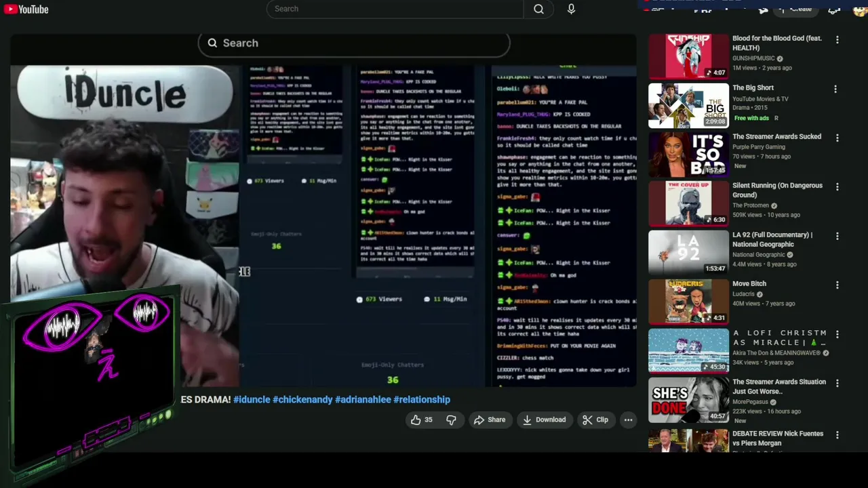Image resolution: width=868 pixels, height=488 pixels.
Task: Open the #relationship hashtag
Action: 422,399
